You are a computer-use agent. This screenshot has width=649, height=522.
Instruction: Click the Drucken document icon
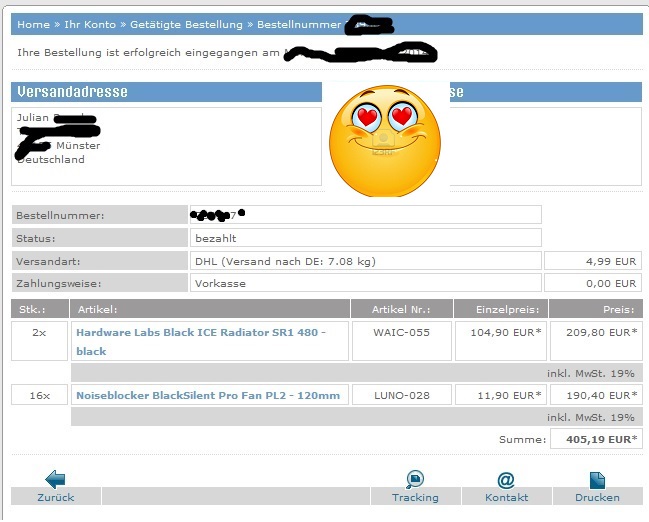pyautogui.click(x=597, y=480)
